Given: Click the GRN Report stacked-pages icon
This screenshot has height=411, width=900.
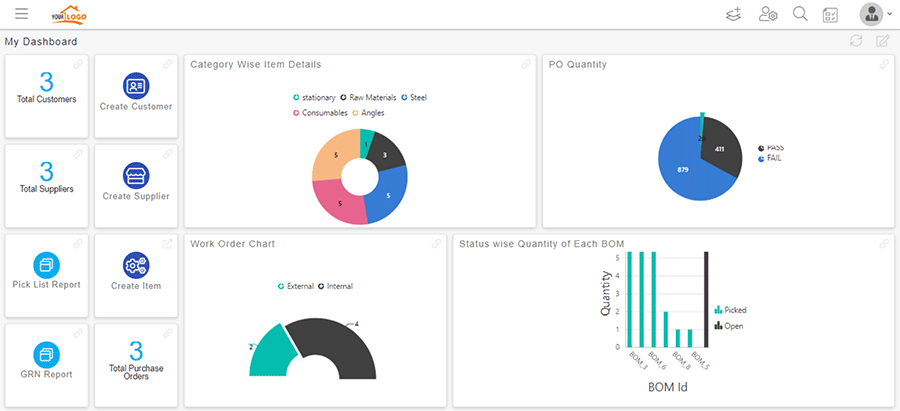Looking at the screenshot, I should coord(46,355).
